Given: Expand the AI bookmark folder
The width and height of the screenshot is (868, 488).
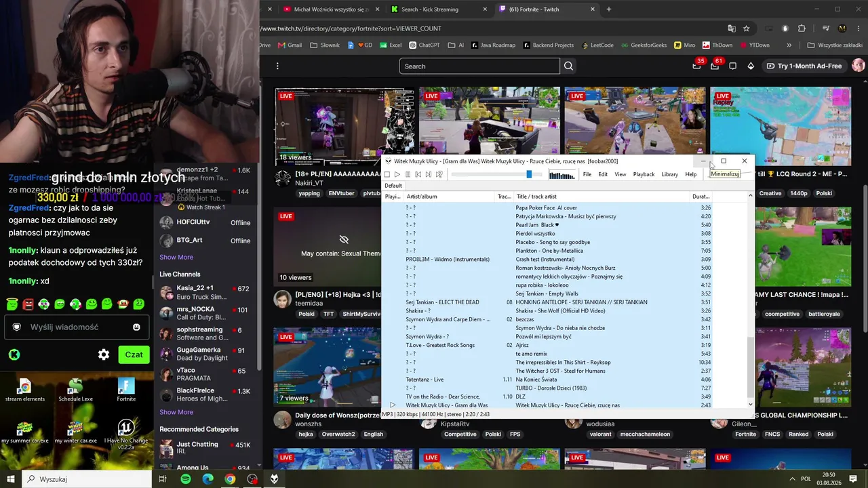Looking at the screenshot, I should [x=456, y=45].
